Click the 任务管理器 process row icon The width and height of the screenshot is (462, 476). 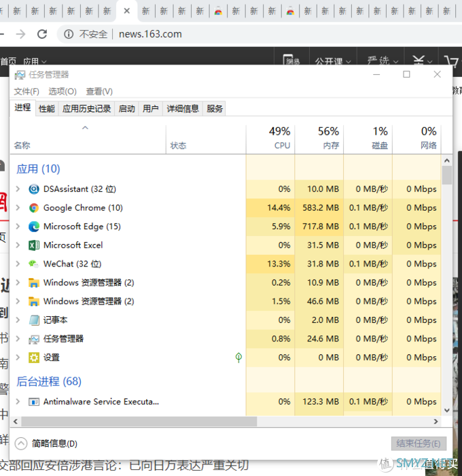pos(34,339)
